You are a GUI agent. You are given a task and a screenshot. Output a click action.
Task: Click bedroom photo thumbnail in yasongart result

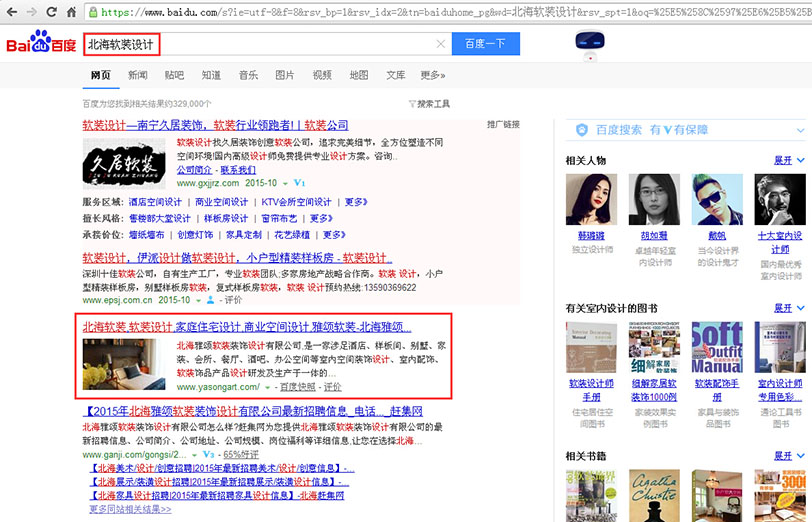coord(124,365)
